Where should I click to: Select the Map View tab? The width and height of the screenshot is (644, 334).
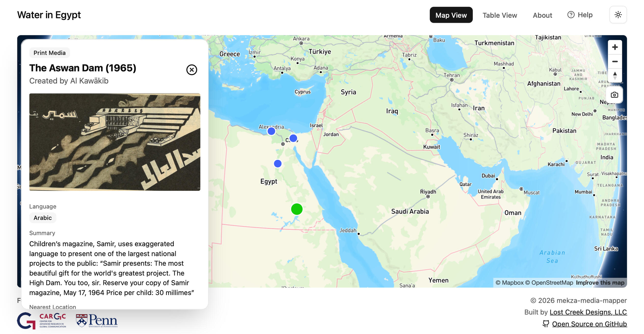tap(451, 15)
